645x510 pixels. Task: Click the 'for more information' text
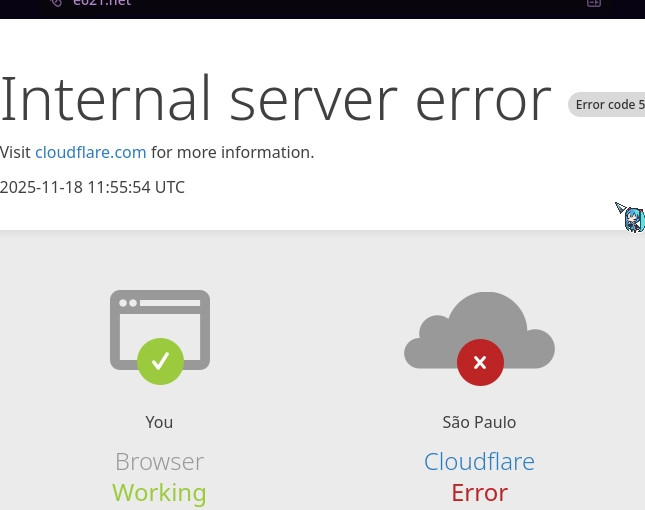(x=232, y=152)
